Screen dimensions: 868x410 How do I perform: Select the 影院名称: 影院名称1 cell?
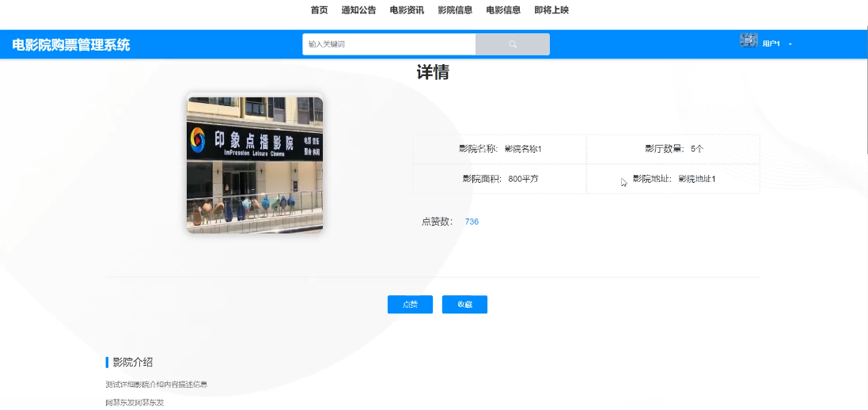click(499, 149)
